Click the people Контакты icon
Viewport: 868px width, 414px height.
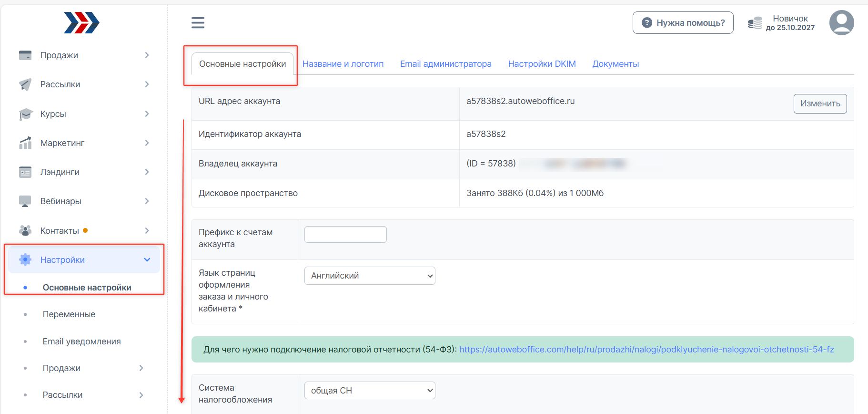point(25,231)
